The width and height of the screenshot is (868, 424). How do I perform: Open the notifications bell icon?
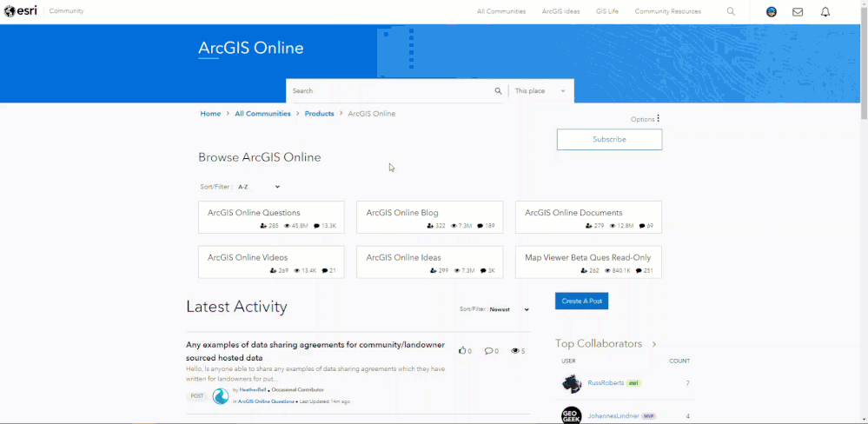825,11
